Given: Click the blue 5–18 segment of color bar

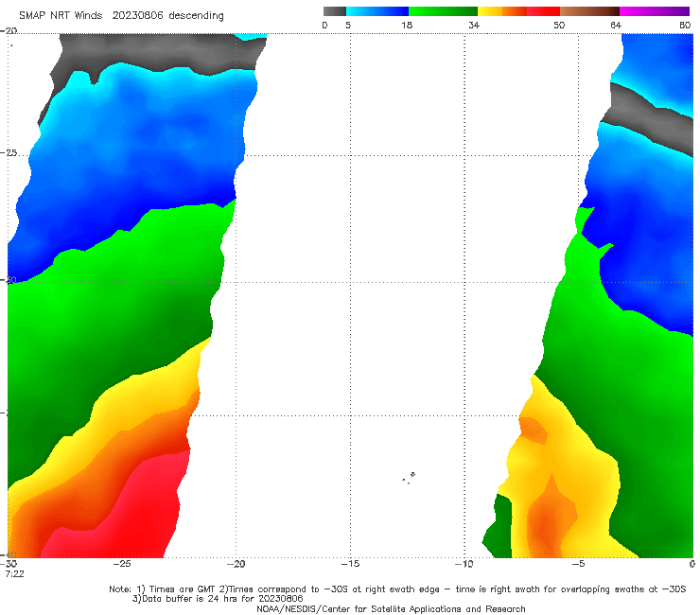Looking at the screenshot, I should tap(377, 11).
